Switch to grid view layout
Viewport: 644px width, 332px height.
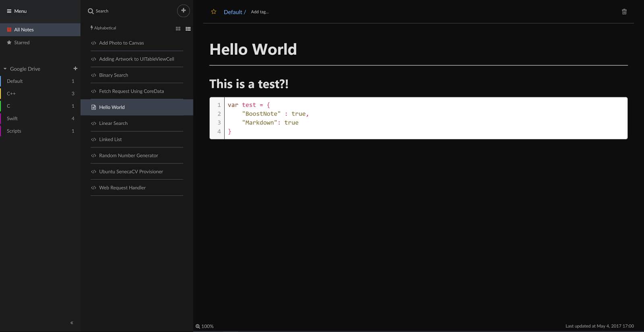(178, 29)
